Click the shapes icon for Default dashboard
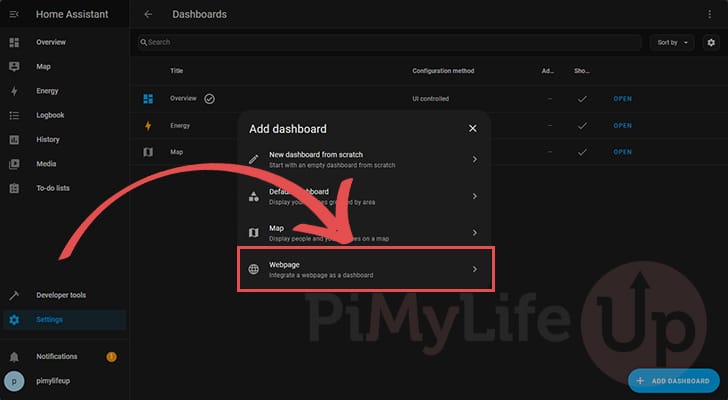The image size is (728, 400). [254, 196]
